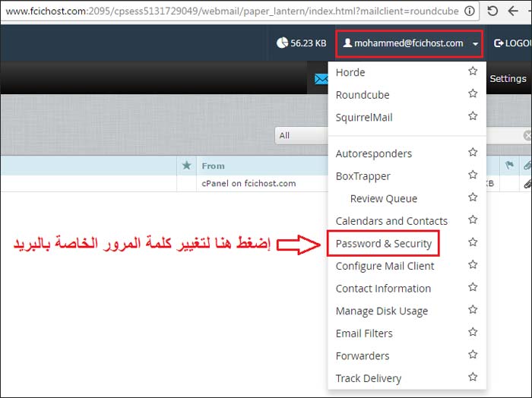
Task: Clear the search box with X icon
Action: (527, 136)
